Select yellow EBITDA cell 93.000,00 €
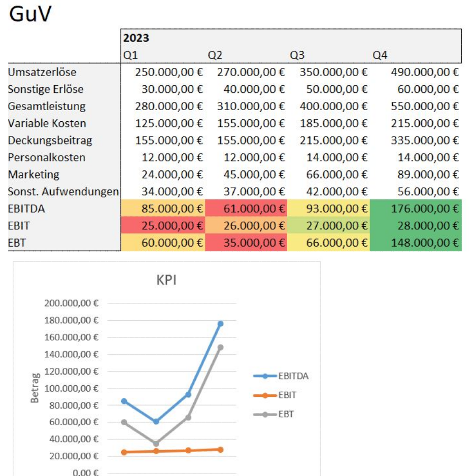 [328, 208]
